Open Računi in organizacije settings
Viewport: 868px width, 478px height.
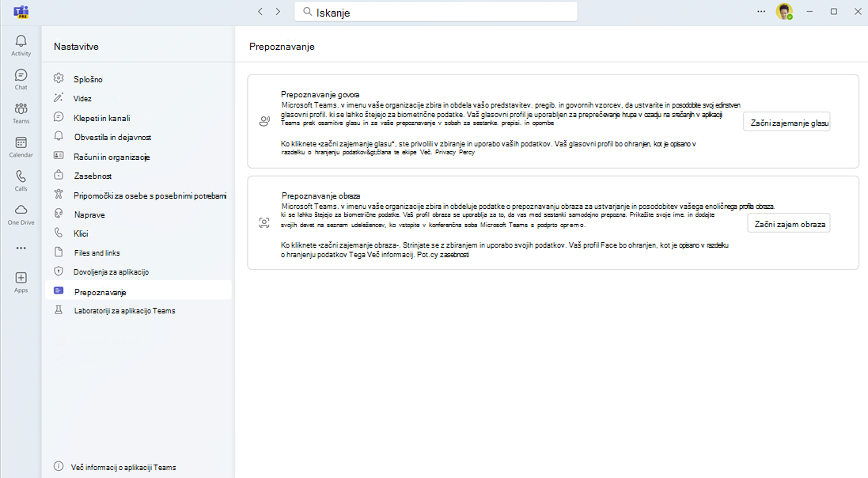pos(138,157)
